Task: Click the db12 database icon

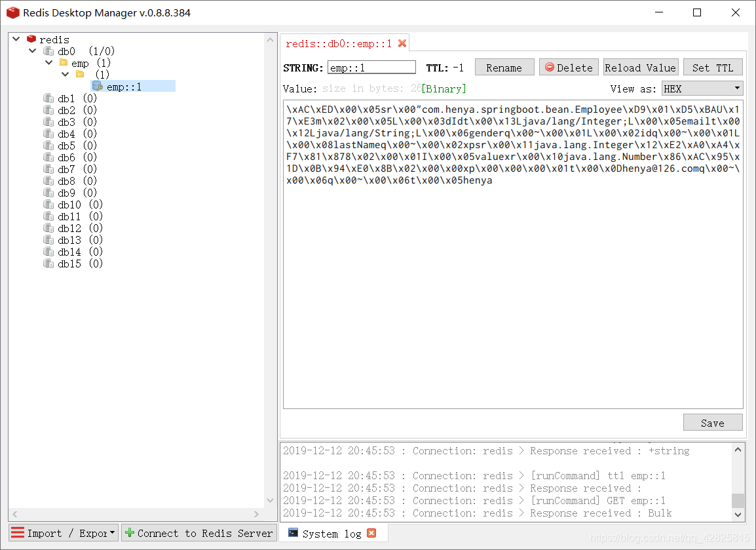Action: coord(48,228)
